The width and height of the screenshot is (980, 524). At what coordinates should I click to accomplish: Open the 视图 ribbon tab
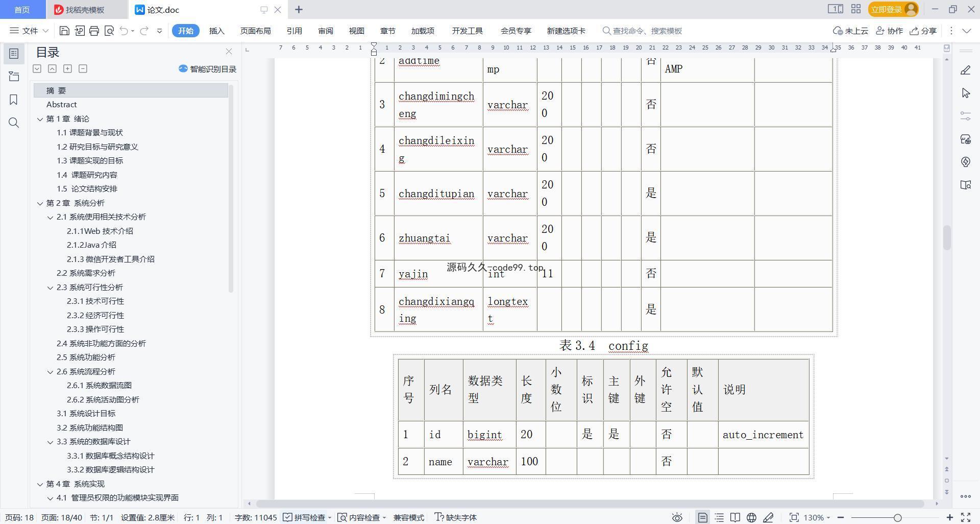[x=356, y=31]
